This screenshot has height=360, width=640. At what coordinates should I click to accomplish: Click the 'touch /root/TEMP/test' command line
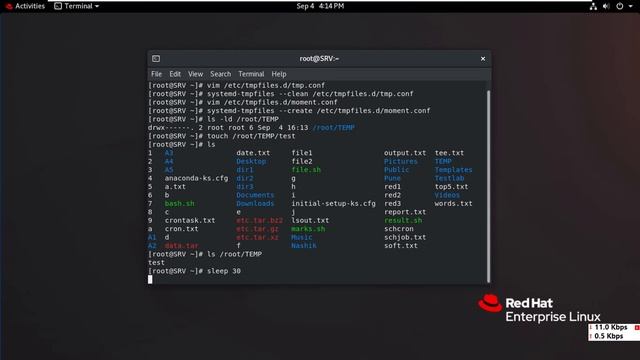[x=222, y=136]
